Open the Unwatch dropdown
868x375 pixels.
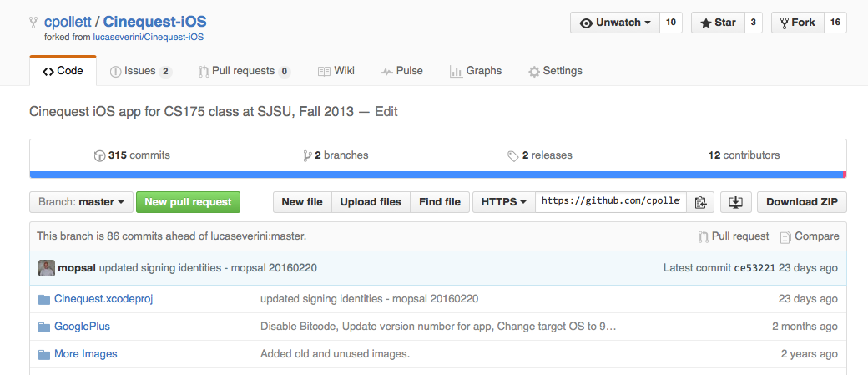point(615,23)
